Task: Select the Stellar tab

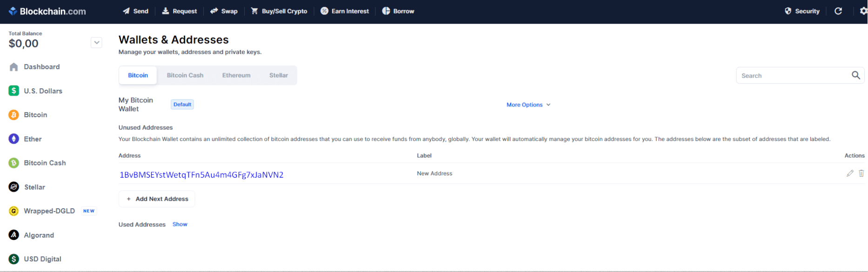Action: point(278,75)
